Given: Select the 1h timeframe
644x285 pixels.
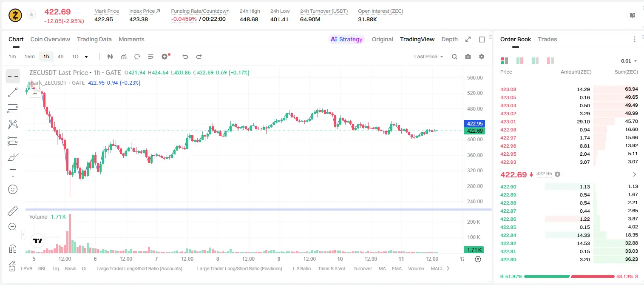Looking at the screenshot, I should (46, 57).
